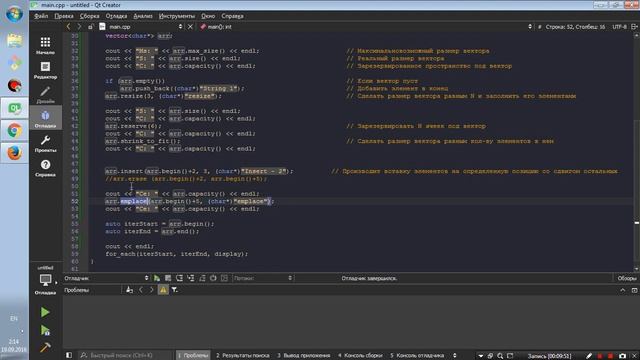640x360 pixels.
Task: Click the debugger step out icon
Action: (x=202, y=278)
